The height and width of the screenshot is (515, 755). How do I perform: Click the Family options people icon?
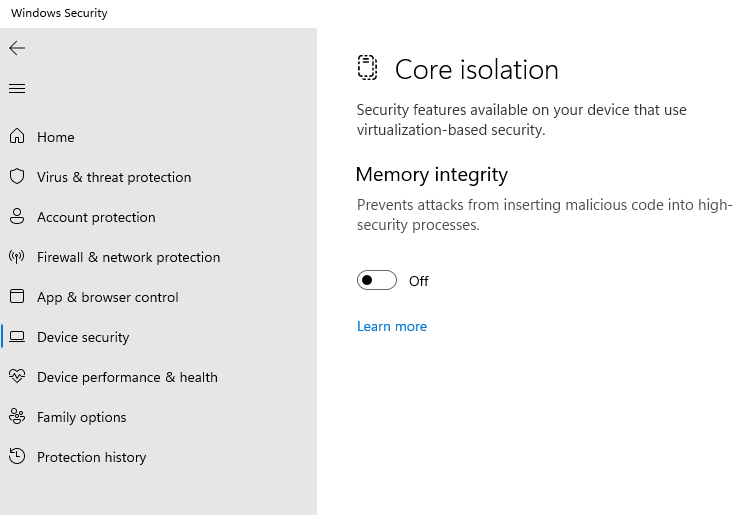(x=17, y=417)
